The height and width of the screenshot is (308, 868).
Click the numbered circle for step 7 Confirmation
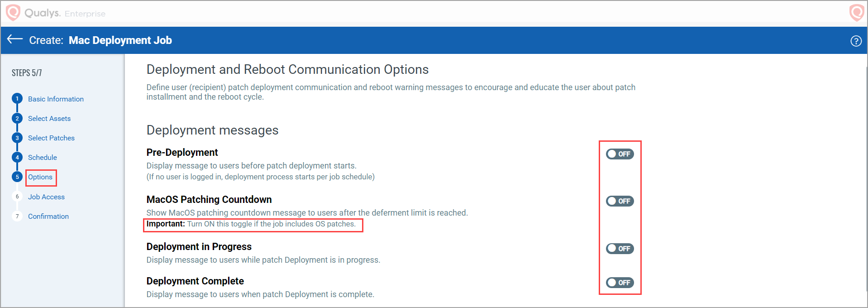point(17,216)
